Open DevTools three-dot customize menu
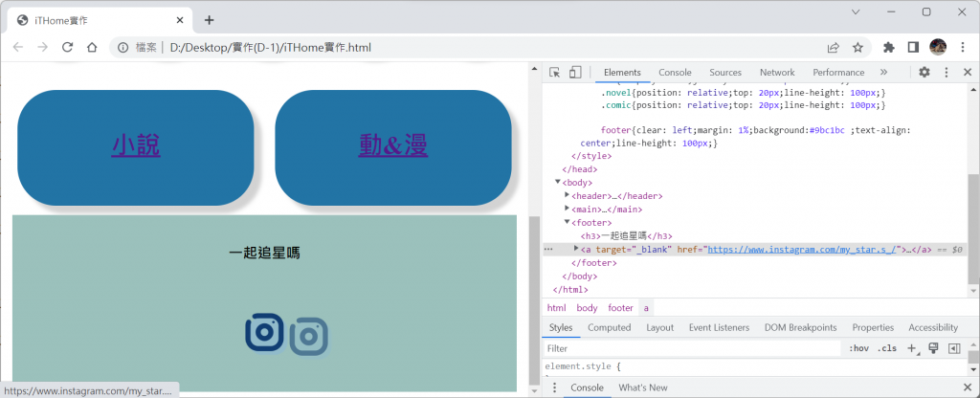This screenshot has width=980, height=398. point(947,73)
